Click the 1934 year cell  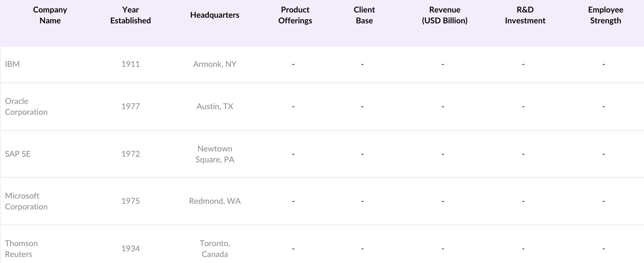(x=130, y=249)
